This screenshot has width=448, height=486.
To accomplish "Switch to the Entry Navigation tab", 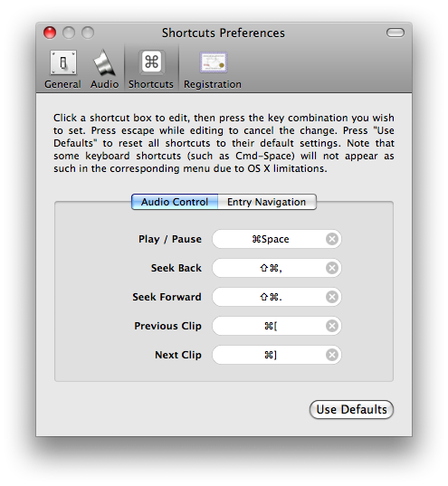I will pos(267,202).
